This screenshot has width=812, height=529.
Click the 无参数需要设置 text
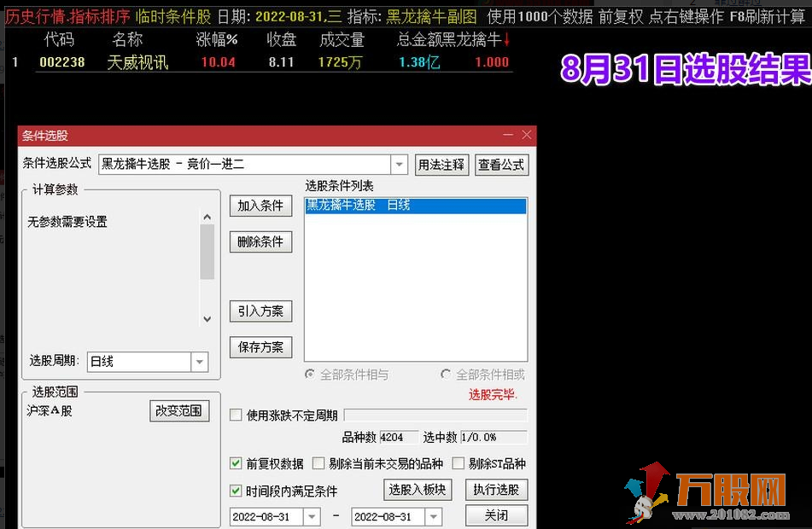coord(67,222)
